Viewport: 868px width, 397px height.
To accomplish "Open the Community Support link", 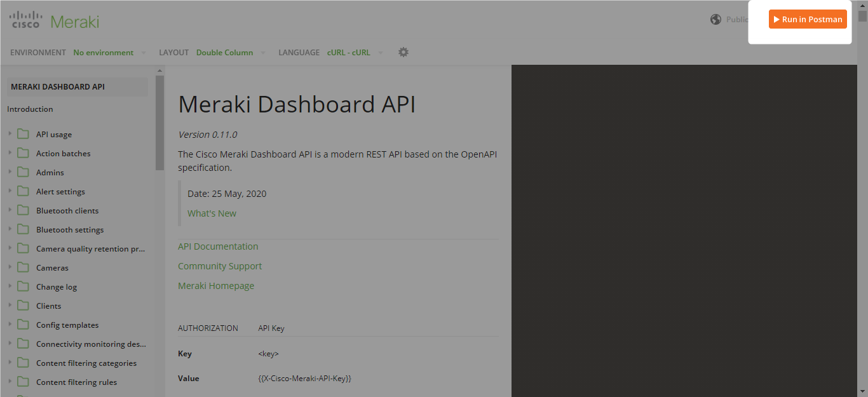I will pyautogui.click(x=220, y=266).
